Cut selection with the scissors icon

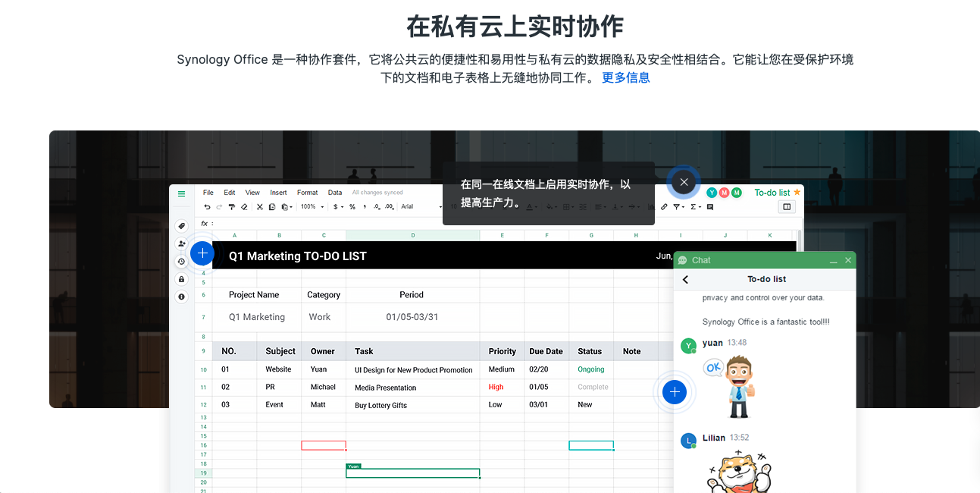tap(260, 206)
